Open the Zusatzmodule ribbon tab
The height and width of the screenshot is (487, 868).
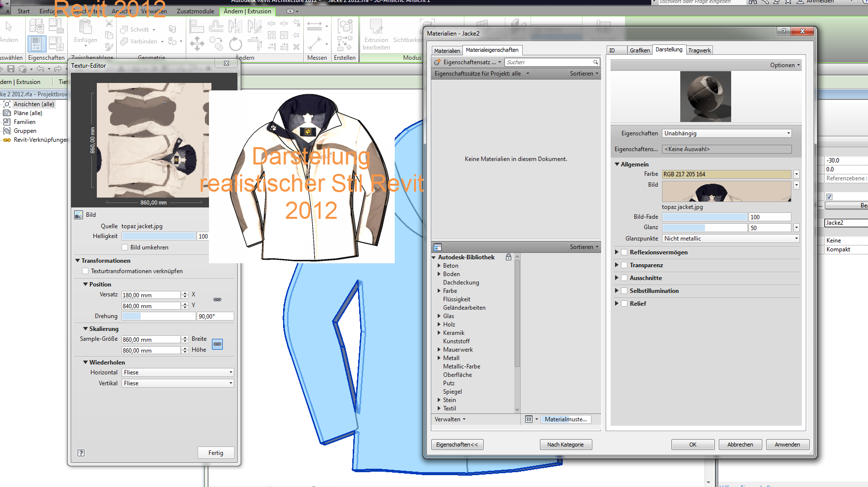pos(195,11)
